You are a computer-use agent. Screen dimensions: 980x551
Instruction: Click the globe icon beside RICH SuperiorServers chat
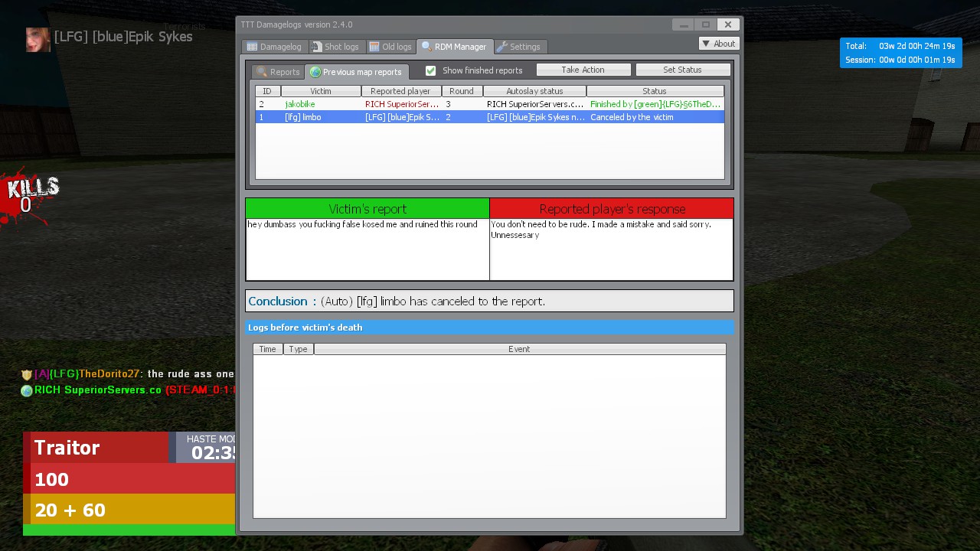tap(27, 390)
